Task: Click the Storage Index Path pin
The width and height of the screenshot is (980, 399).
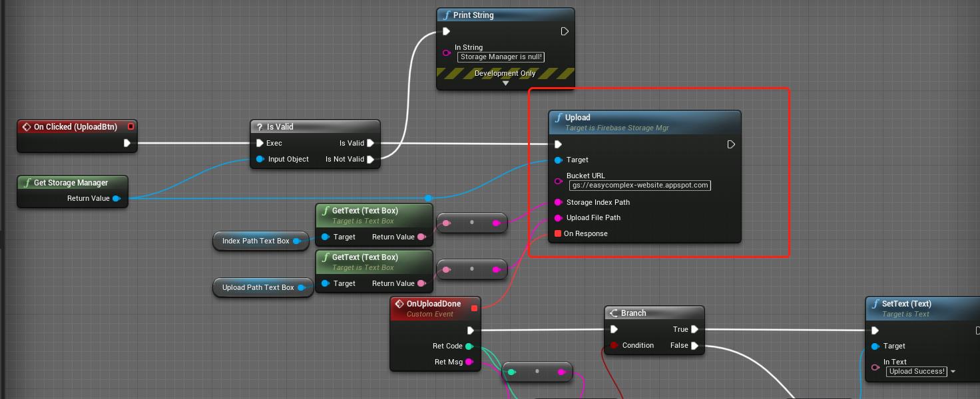Action: tap(558, 202)
